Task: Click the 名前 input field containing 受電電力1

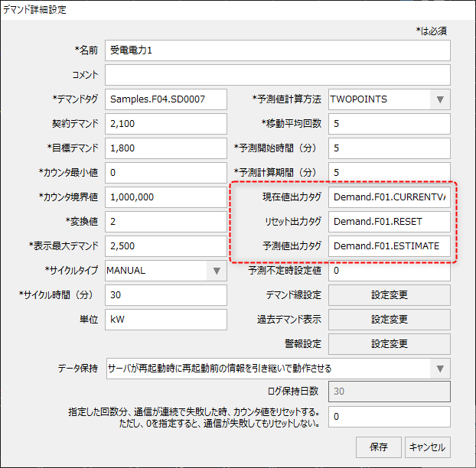Action: pos(278,50)
